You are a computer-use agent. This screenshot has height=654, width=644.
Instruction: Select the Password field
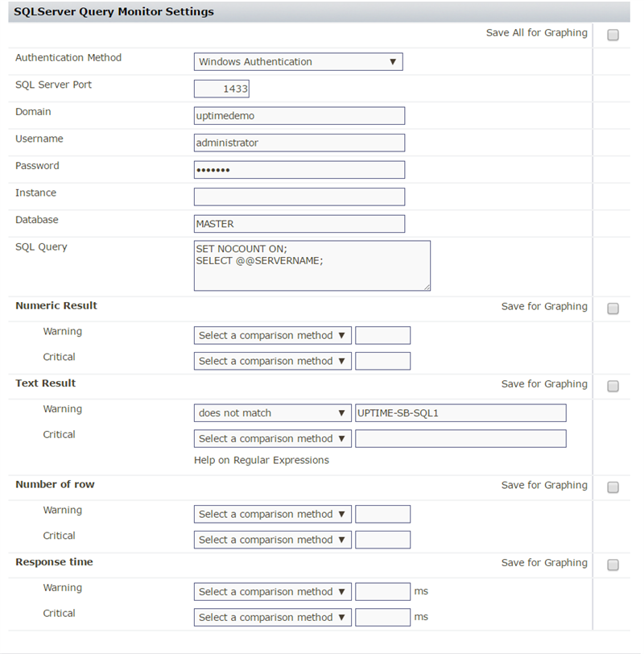[x=299, y=170]
